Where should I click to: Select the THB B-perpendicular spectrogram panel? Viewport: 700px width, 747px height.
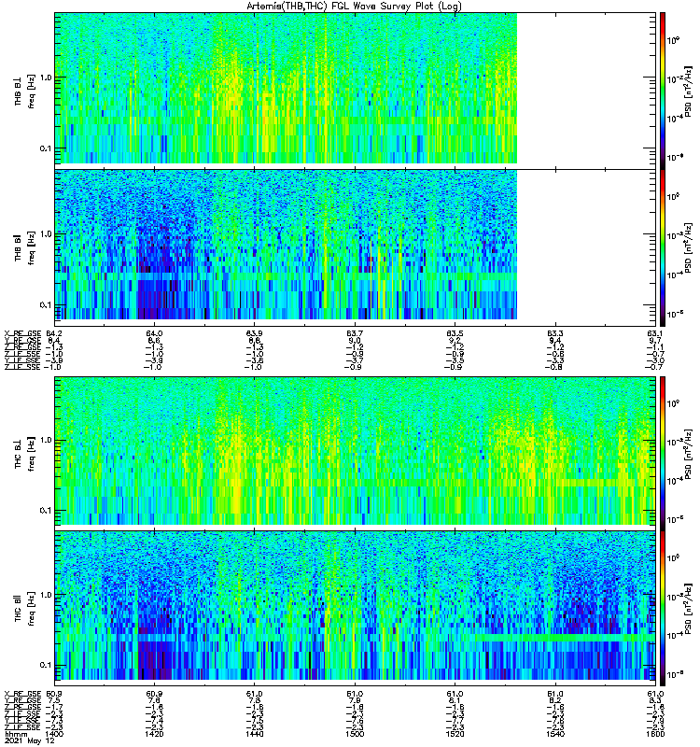click(x=355, y=91)
